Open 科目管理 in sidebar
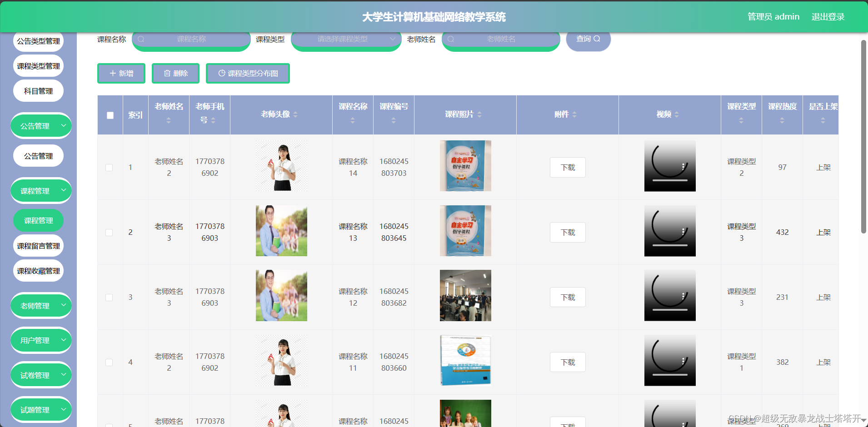The width and height of the screenshot is (868, 427). click(38, 91)
